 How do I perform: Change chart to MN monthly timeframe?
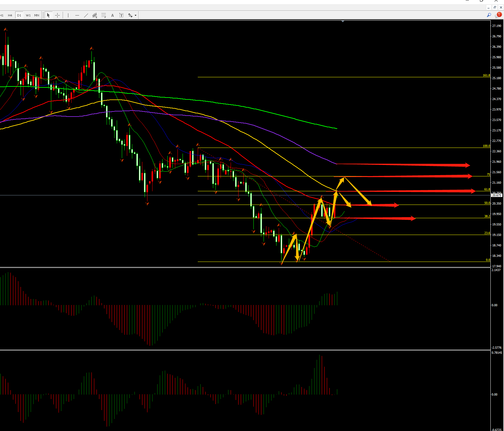(x=37, y=15)
